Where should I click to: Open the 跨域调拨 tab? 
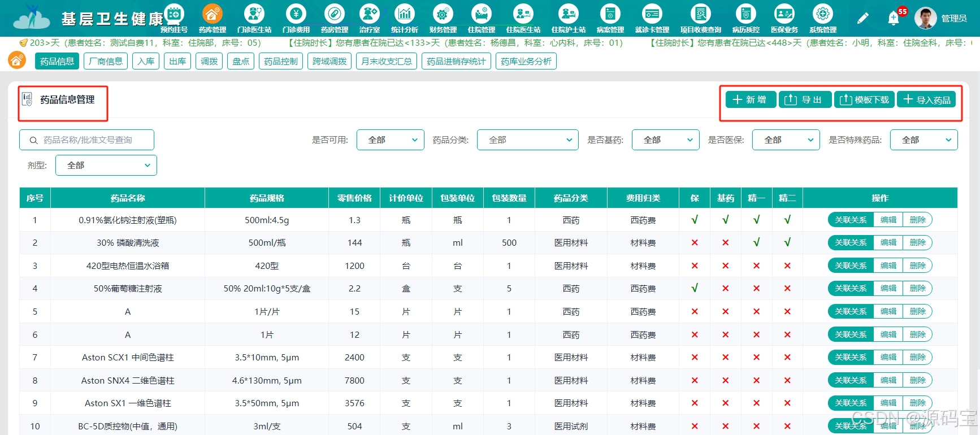point(329,61)
